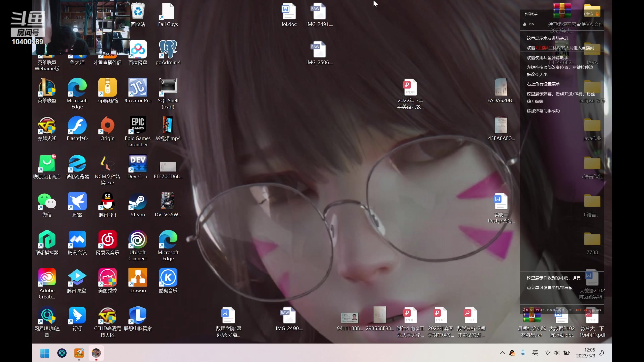Select the lol.doc document
Viewport: 644px width, 362px height.
(x=289, y=15)
